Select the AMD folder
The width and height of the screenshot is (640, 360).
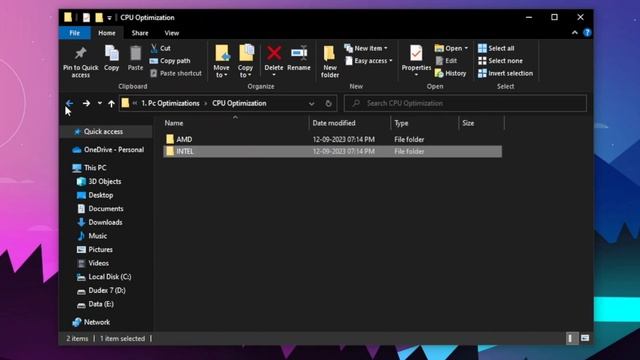(x=332, y=139)
